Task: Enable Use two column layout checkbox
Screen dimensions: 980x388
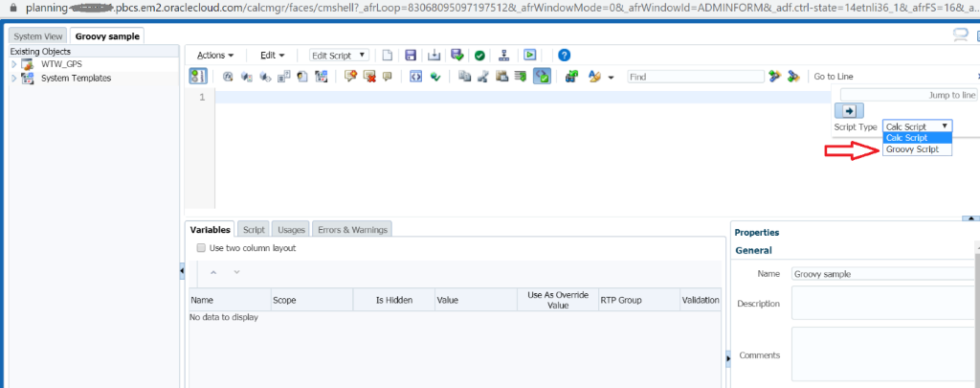Action: pyautogui.click(x=201, y=248)
